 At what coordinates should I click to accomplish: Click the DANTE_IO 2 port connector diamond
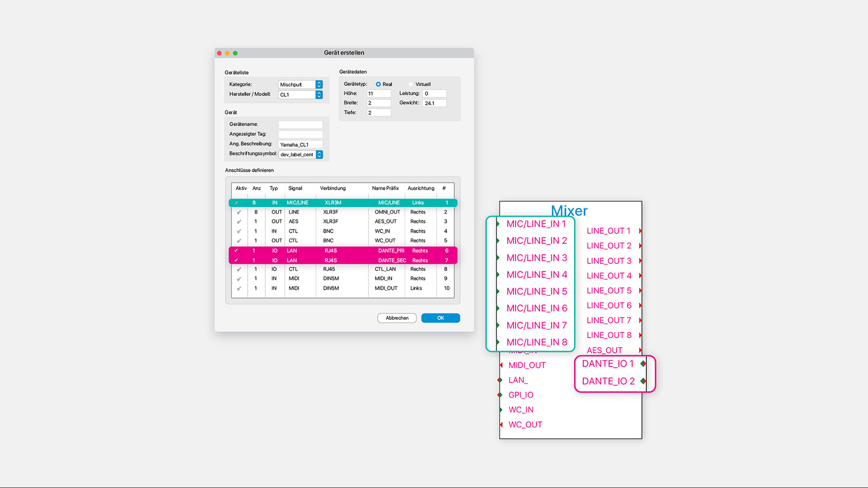643,381
